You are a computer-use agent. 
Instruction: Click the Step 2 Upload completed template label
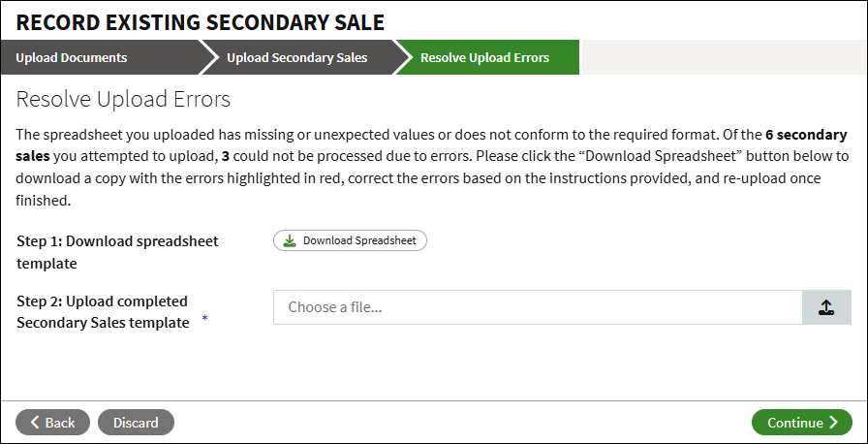(103, 312)
